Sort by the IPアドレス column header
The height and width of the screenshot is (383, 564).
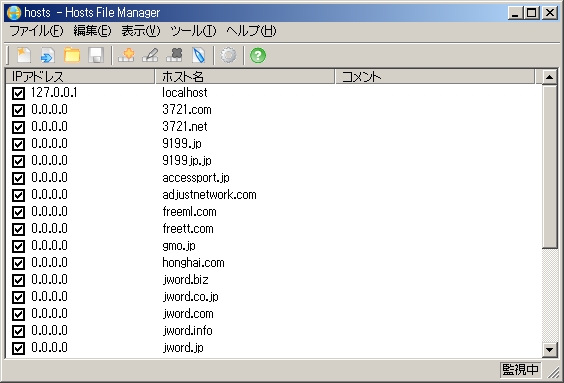click(80, 77)
